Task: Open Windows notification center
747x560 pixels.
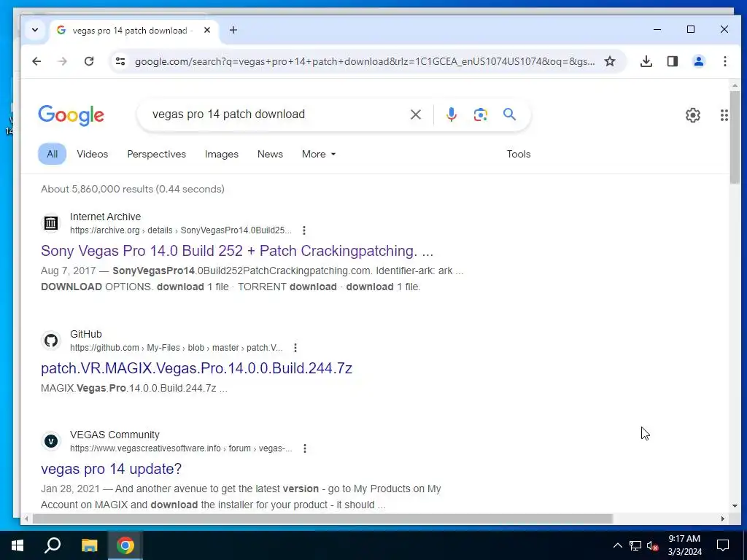Action: tap(723, 545)
